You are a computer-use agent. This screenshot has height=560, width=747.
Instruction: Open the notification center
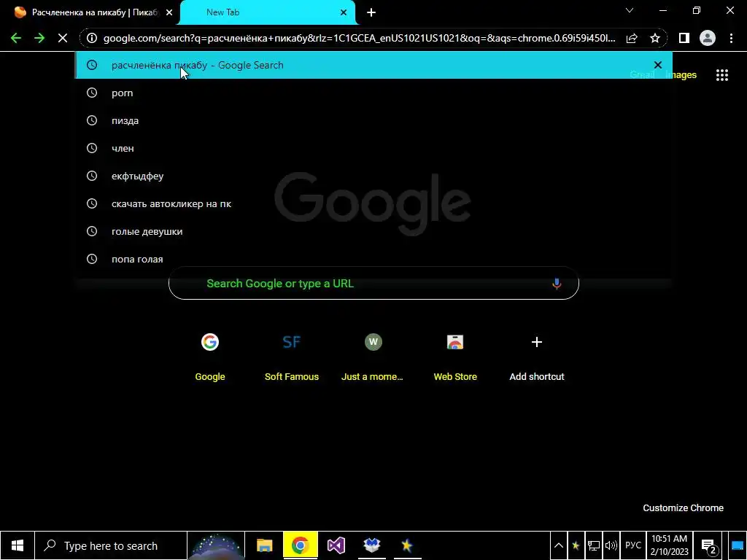(x=708, y=545)
